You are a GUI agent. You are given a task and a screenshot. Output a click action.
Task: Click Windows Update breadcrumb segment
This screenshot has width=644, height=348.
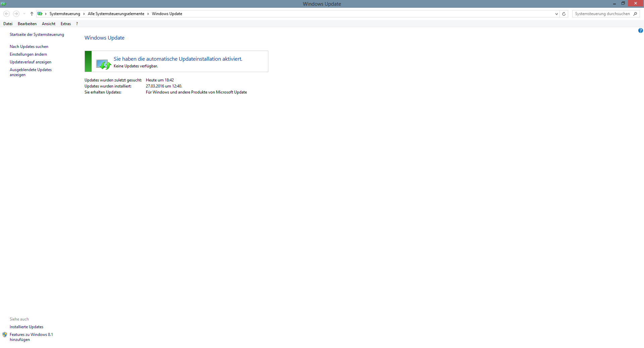tap(167, 14)
